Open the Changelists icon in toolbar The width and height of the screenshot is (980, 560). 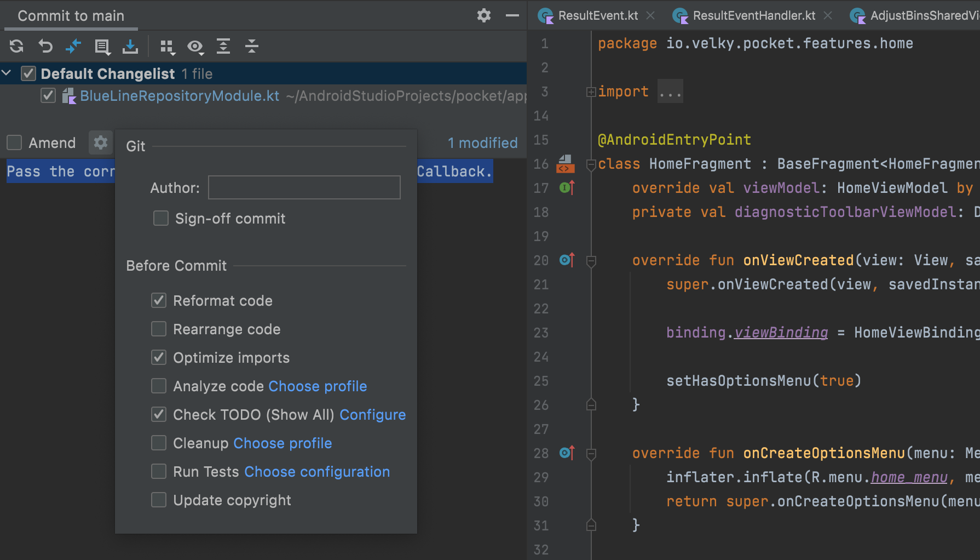[x=102, y=47]
